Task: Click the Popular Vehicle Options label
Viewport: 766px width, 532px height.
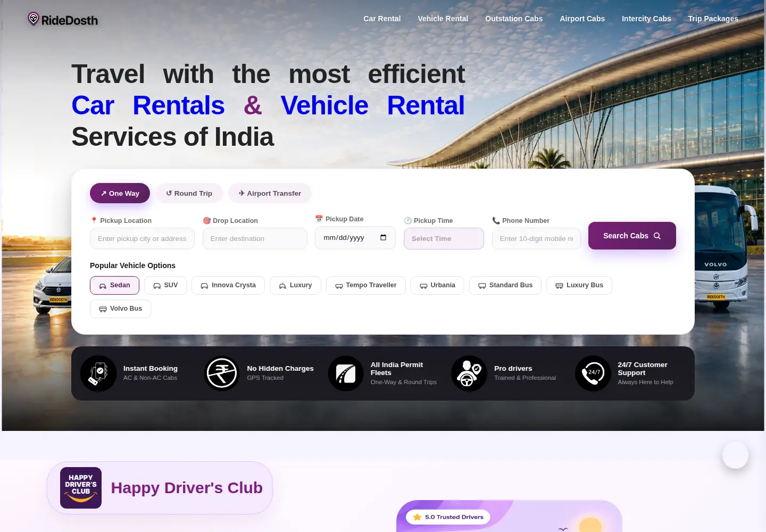Action: tap(132, 265)
